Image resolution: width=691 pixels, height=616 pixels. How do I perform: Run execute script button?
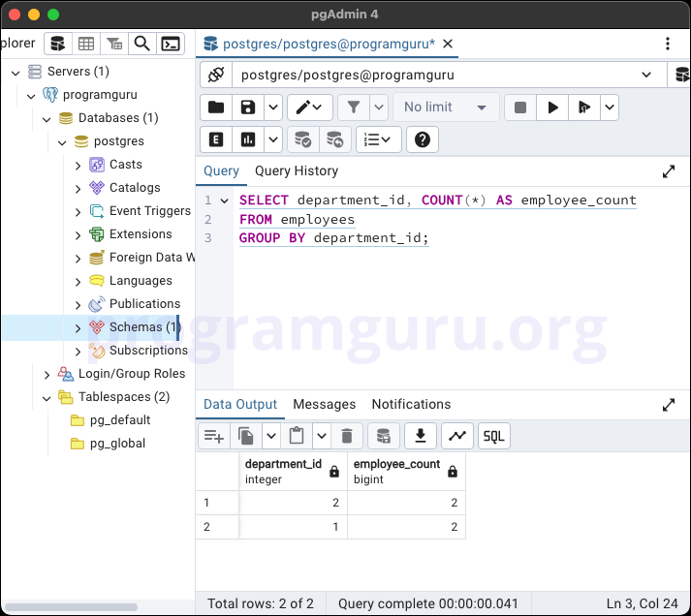click(584, 107)
